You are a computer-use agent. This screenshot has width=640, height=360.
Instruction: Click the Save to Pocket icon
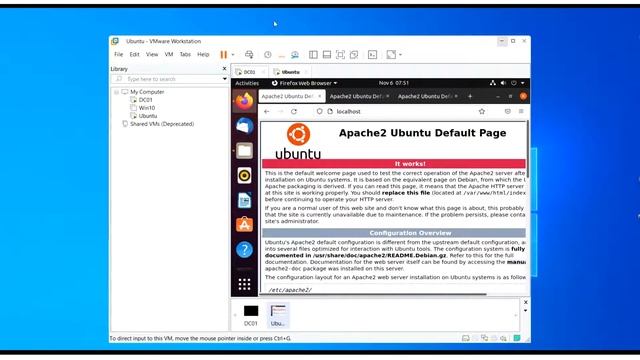(507, 111)
